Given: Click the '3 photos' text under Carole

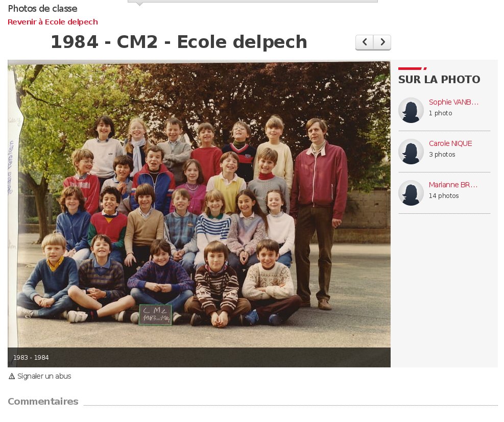Looking at the screenshot, I should pos(442,155).
